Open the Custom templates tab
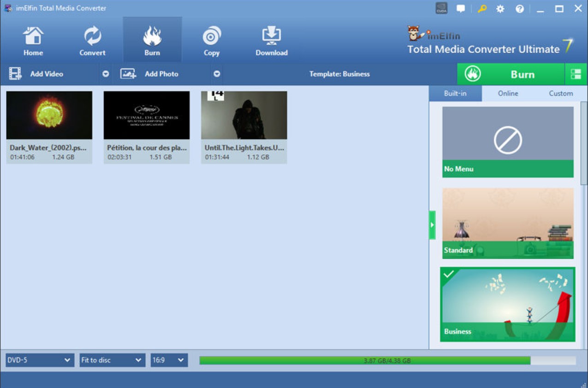The image size is (588, 388). (x=561, y=93)
